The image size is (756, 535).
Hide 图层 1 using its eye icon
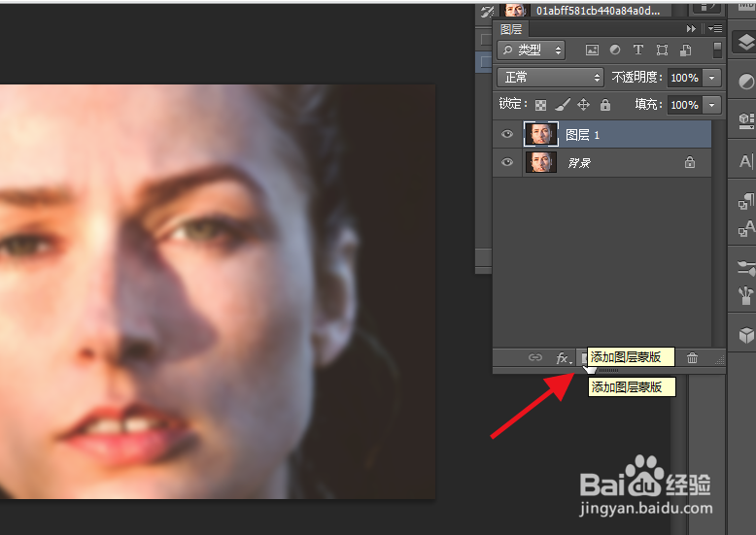point(506,134)
